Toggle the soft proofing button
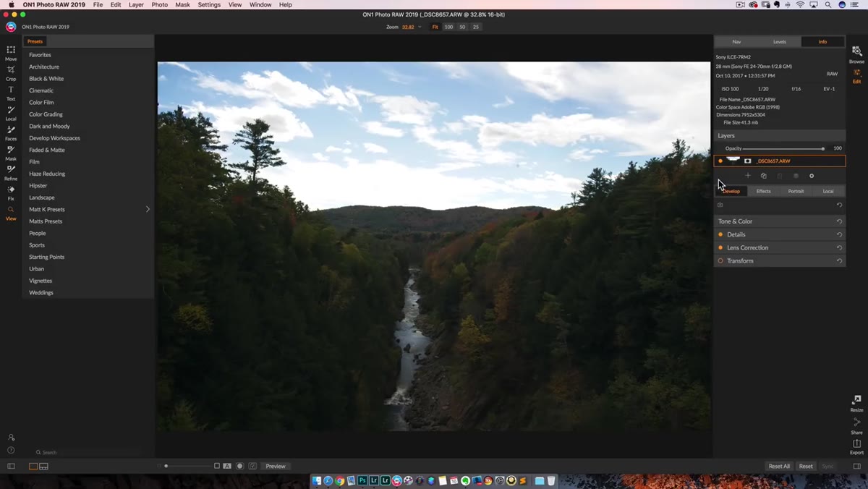 coord(252,467)
